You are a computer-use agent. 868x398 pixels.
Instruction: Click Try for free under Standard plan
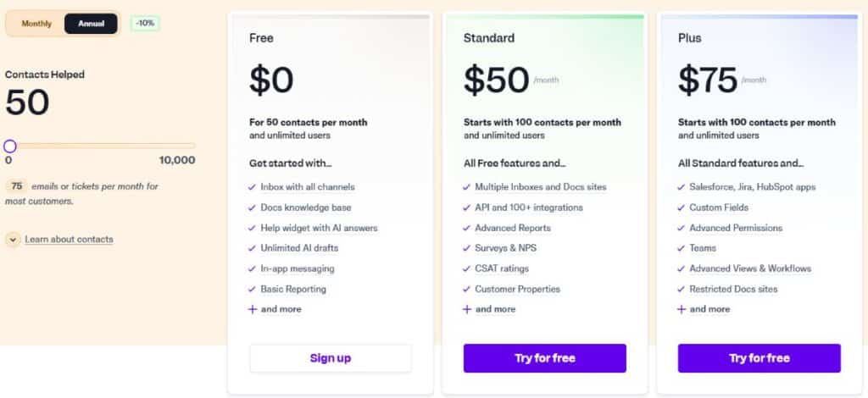(x=545, y=358)
